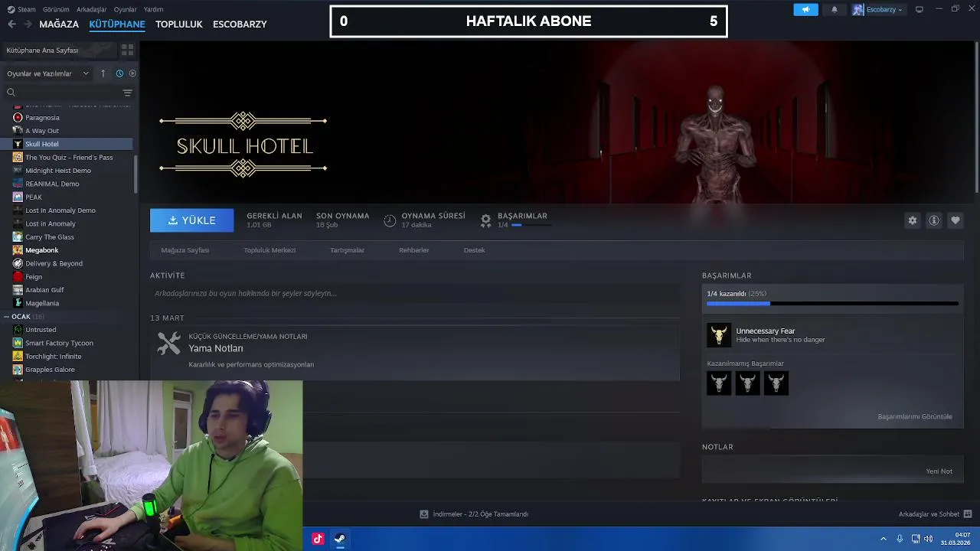Click Kütüphane Ana Sayfası button

[60, 50]
